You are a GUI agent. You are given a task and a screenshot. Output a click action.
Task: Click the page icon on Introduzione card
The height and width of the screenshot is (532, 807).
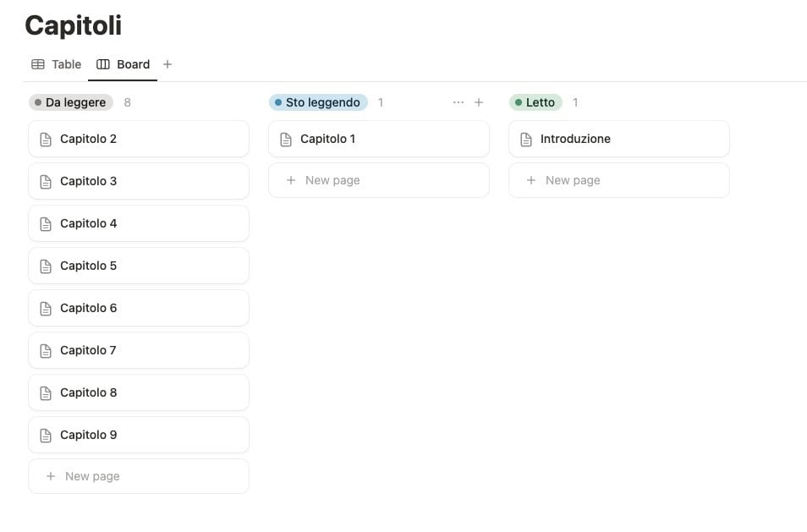coord(526,140)
